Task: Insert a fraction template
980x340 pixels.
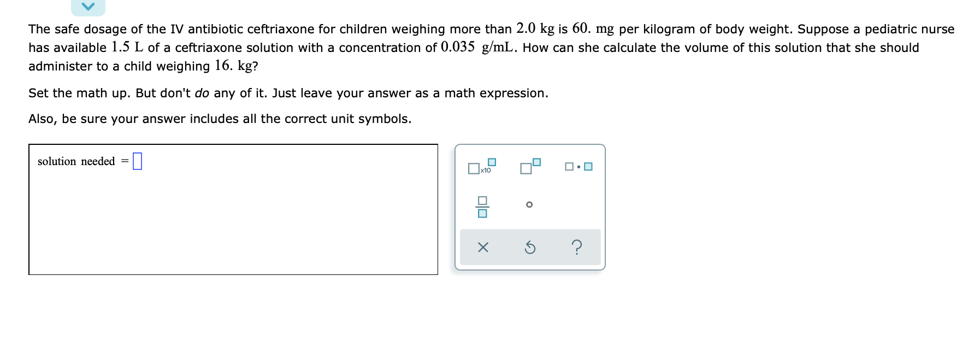Action: [482, 207]
